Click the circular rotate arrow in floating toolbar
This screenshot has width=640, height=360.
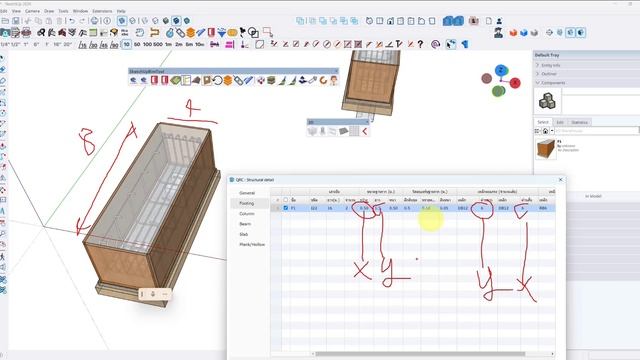tap(217, 80)
